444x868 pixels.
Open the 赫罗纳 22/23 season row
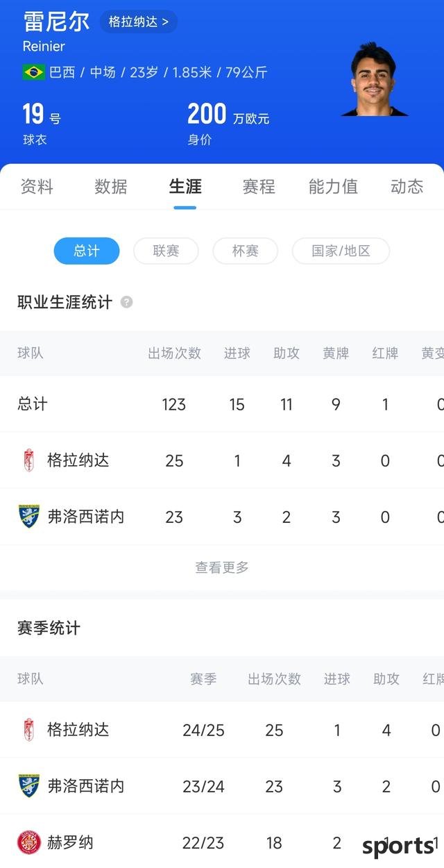[222, 842]
